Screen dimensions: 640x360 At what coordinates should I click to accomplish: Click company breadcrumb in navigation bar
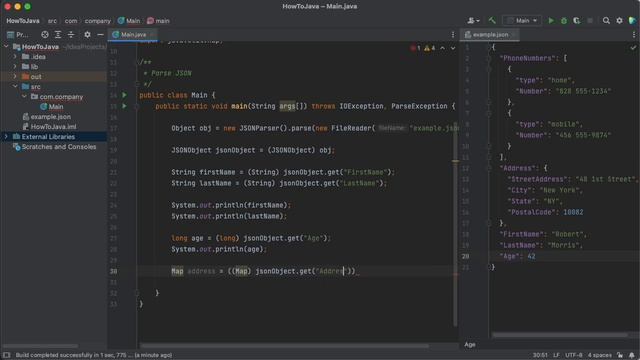coord(98,21)
